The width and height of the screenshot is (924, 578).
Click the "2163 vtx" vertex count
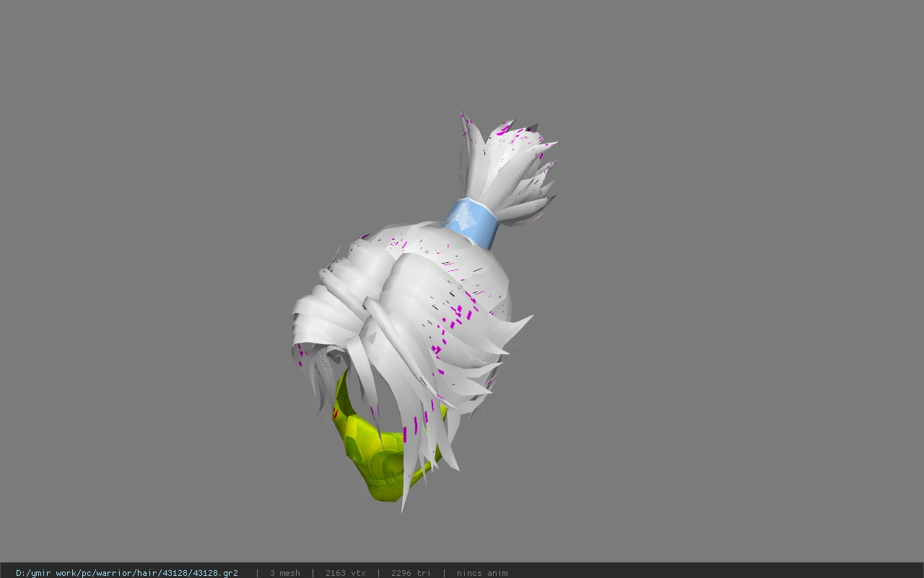pos(346,573)
